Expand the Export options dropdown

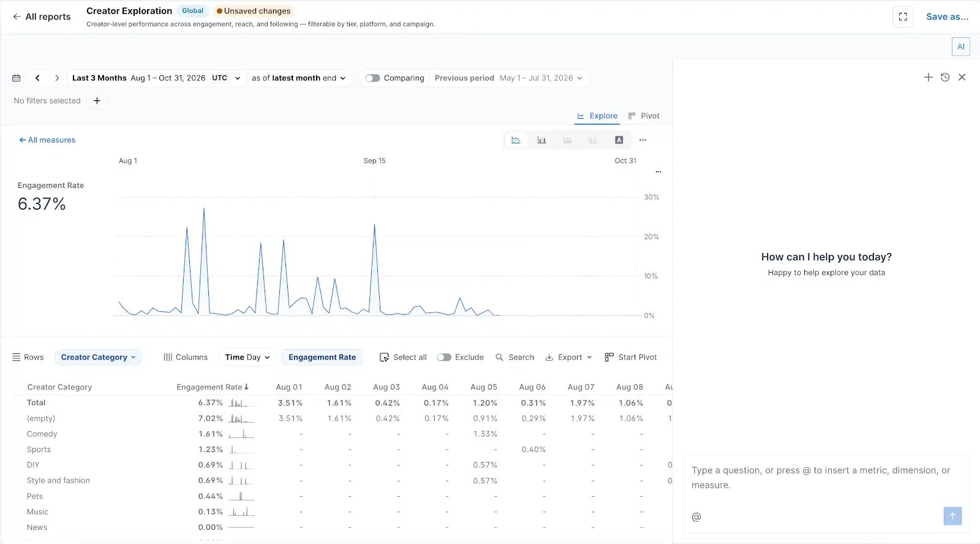pyautogui.click(x=569, y=357)
